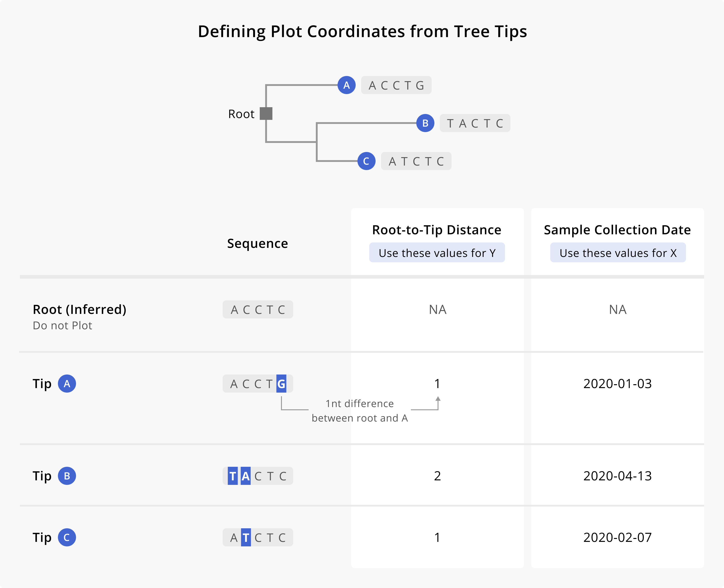Click the Root-to-Tip Distance header

[436, 230]
